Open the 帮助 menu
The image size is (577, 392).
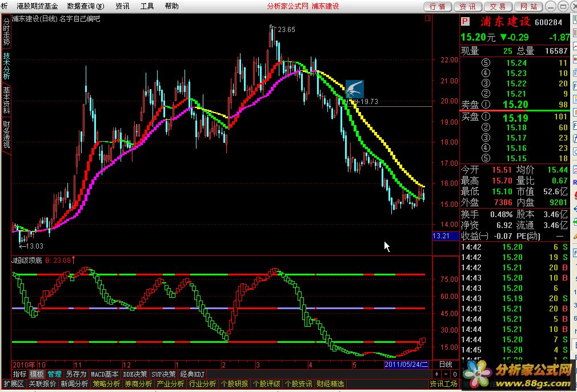point(171,6)
